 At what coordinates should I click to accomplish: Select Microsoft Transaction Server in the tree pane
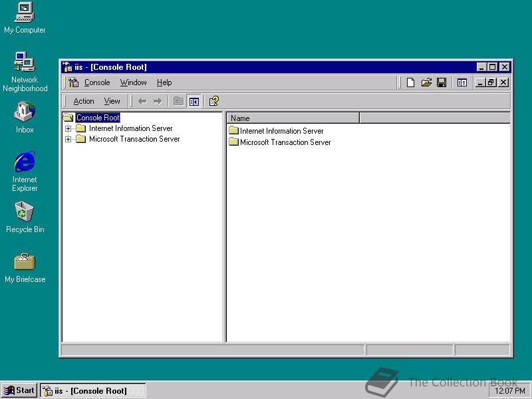coord(134,139)
